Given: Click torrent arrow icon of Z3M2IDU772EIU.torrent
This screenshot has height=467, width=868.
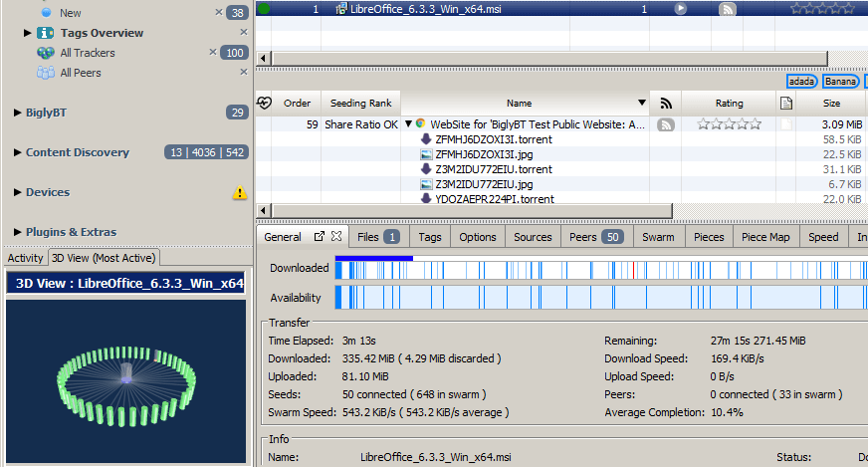Looking at the screenshot, I should (426, 169).
